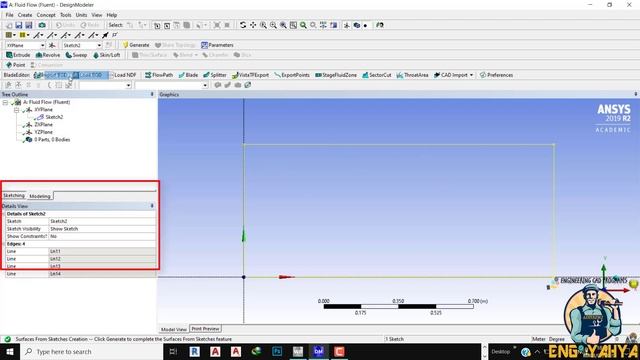
Task: Click the triad isometric view ball
Action: coord(616,279)
